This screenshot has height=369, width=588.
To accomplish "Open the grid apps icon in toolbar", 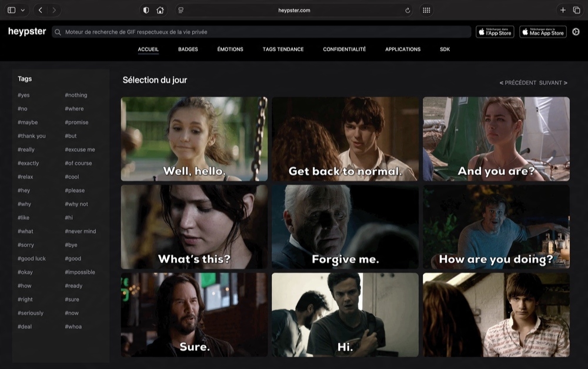I will [x=426, y=10].
